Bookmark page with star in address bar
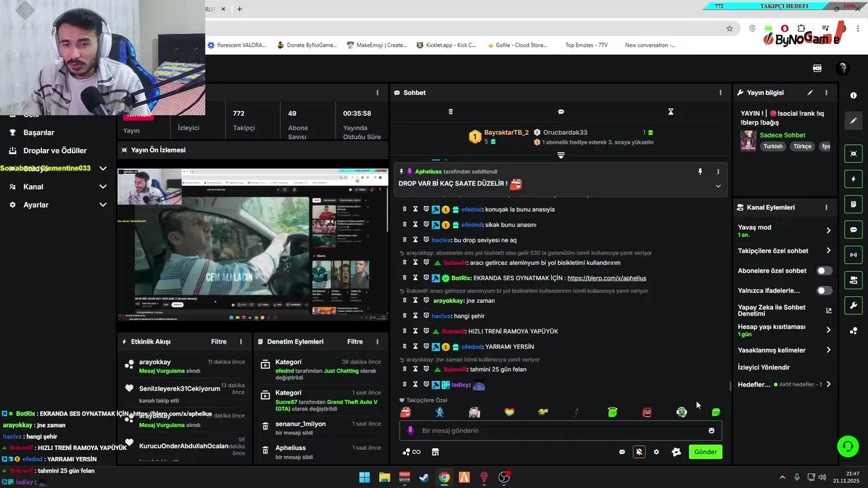The width and height of the screenshot is (868, 488). click(730, 28)
